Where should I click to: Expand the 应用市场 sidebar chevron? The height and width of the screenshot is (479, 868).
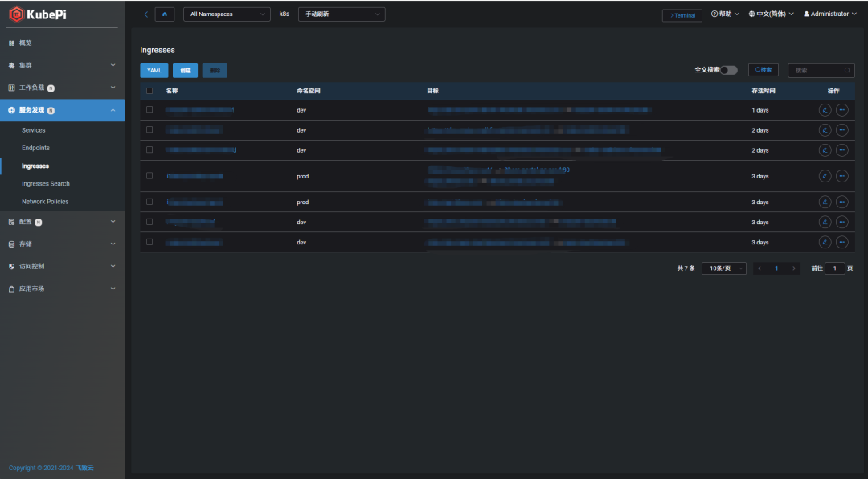pyautogui.click(x=113, y=289)
